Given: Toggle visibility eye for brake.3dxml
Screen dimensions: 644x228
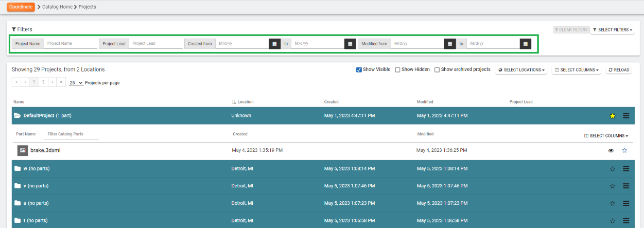Looking at the screenshot, I should click(x=611, y=151).
